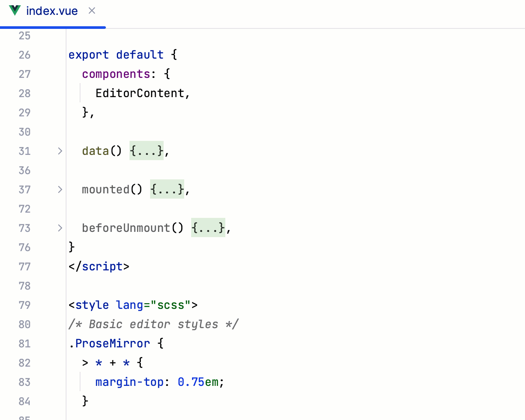
Task: Click line number 79 in the gutter
Action: point(24,305)
